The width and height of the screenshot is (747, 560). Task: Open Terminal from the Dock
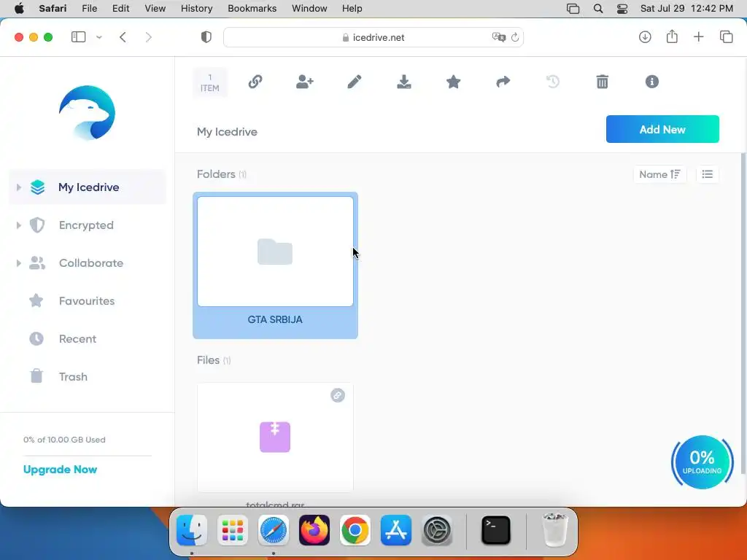496,530
